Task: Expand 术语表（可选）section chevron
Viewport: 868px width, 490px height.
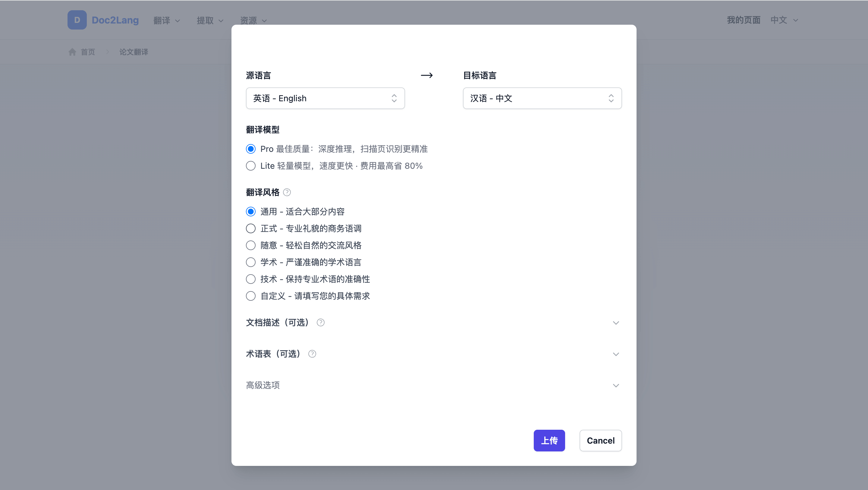Action: click(616, 354)
